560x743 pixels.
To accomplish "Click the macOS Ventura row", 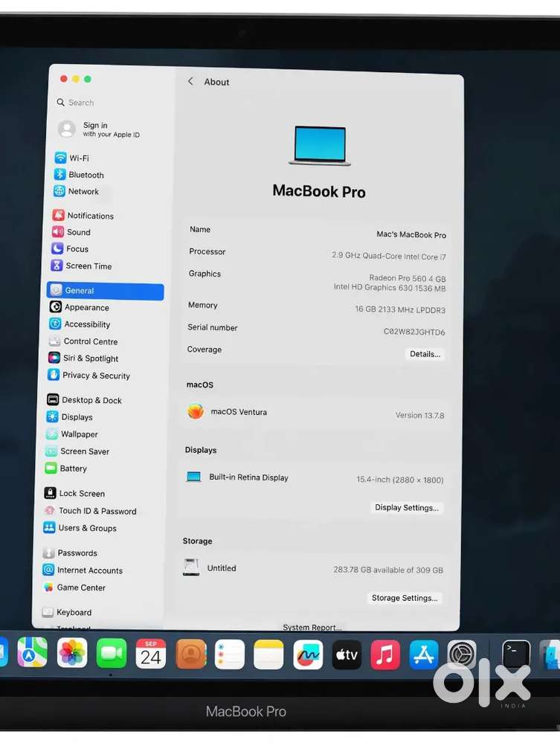I will pos(315,413).
